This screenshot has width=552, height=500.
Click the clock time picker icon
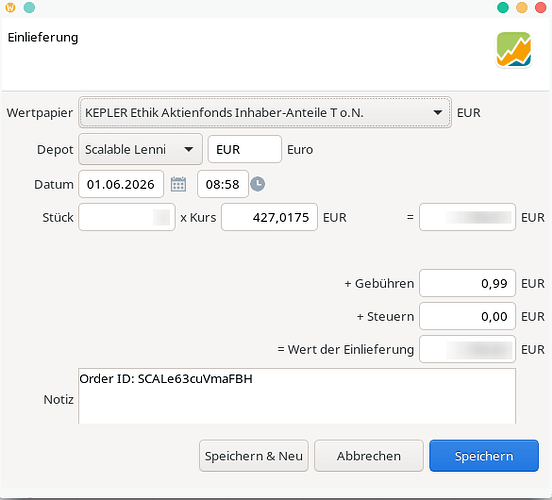click(258, 184)
